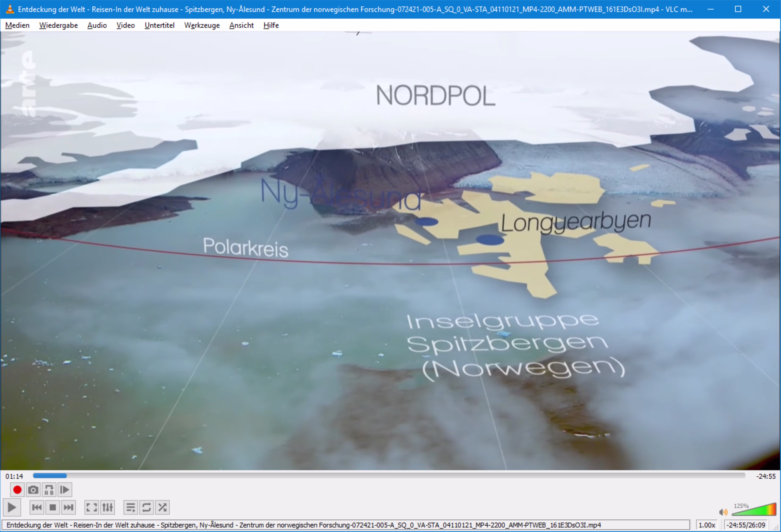Skip to previous media track
Viewport: 781px width, 532px height.
pos(37,507)
